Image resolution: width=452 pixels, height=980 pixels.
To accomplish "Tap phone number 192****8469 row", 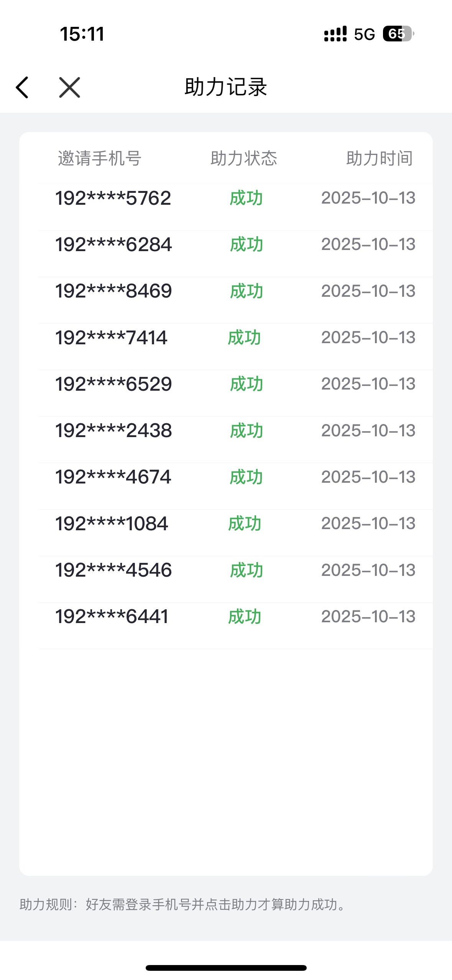I will (x=113, y=291).
